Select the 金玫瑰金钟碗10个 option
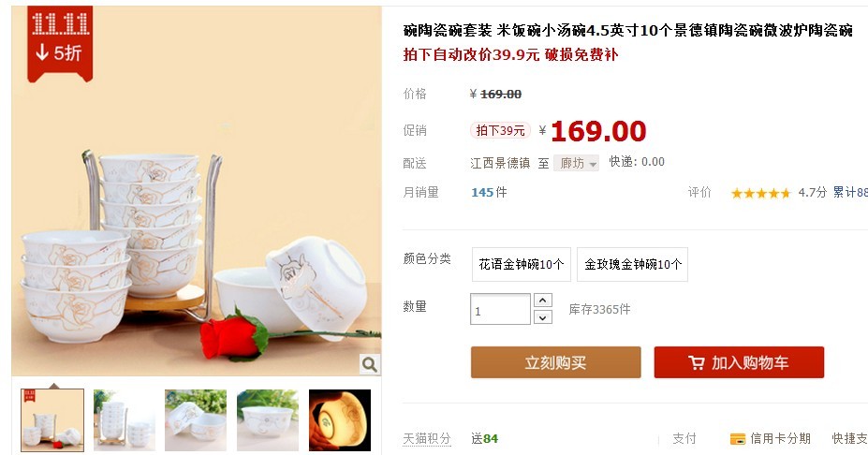Viewport: 868px width, 455px height. tap(633, 264)
